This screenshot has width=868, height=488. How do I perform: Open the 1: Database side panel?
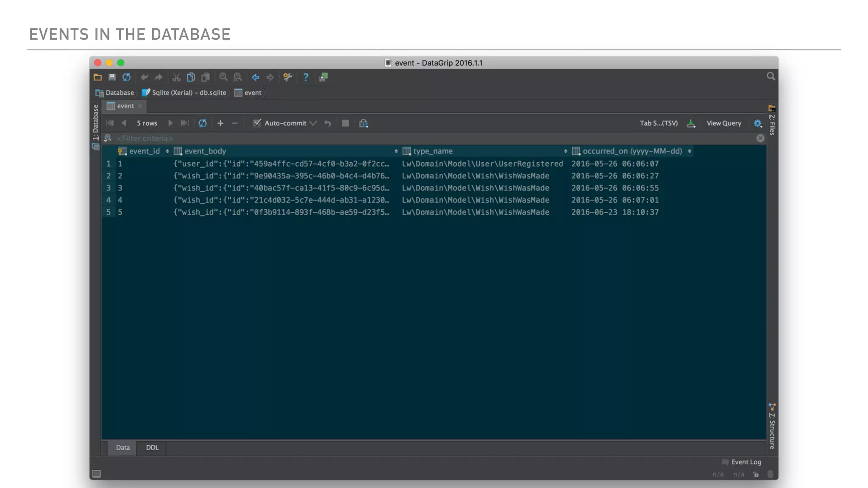(x=95, y=123)
